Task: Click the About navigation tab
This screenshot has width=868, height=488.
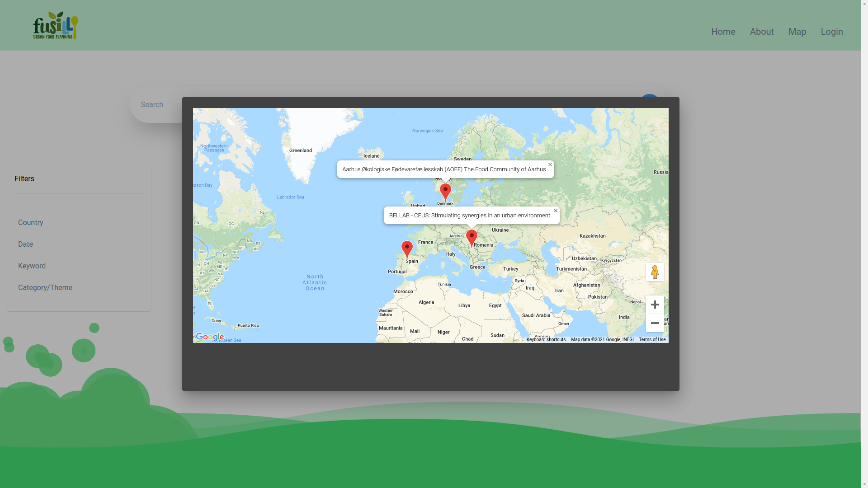Action: coord(762,31)
